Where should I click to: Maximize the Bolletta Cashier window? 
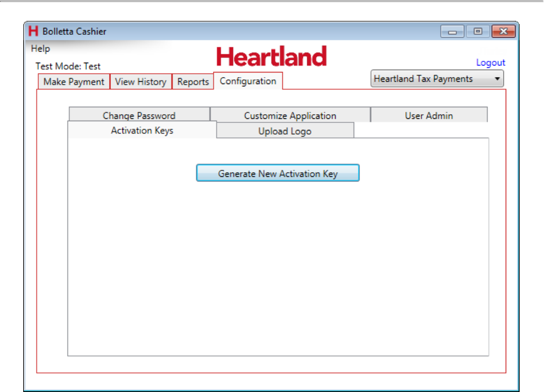(478, 31)
